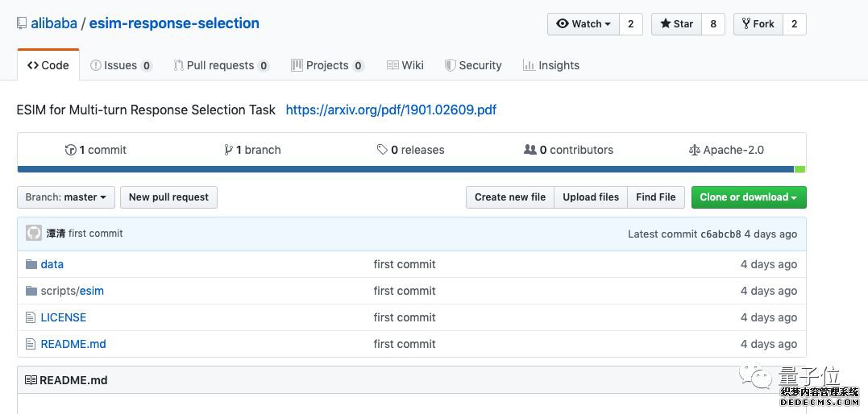Open the Security tab
Image resolution: width=868 pixels, height=414 pixels.
pyautogui.click(x=473, y=65)
